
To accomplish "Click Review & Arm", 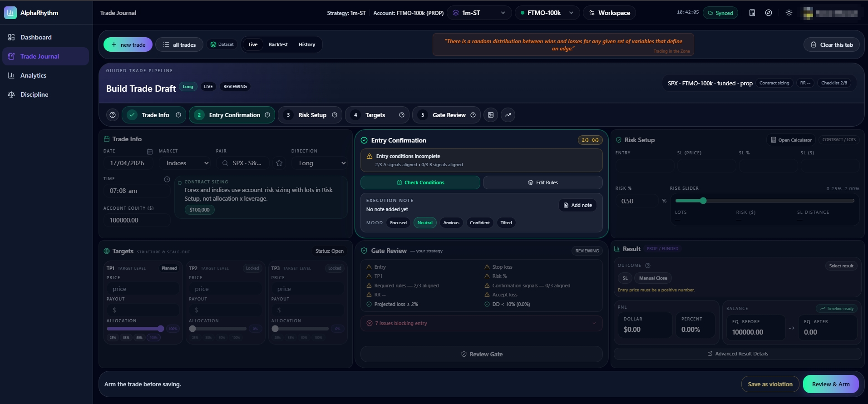I will (831, 384).
